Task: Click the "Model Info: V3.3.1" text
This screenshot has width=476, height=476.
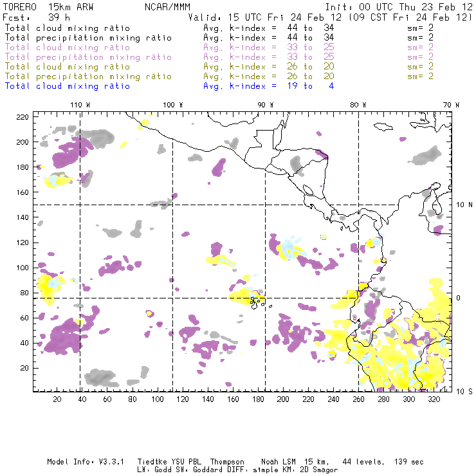Action: (86, 462)
